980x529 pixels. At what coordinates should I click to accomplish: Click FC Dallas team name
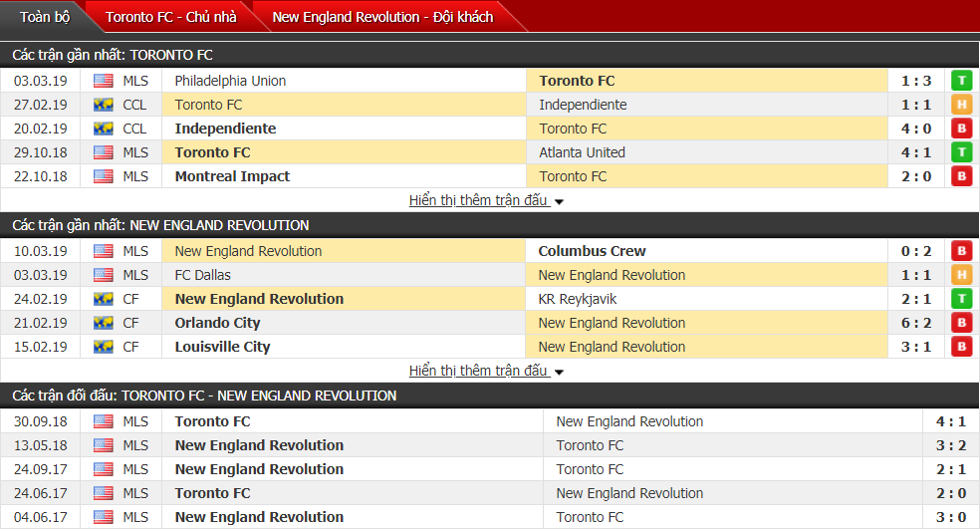(202, 275)
